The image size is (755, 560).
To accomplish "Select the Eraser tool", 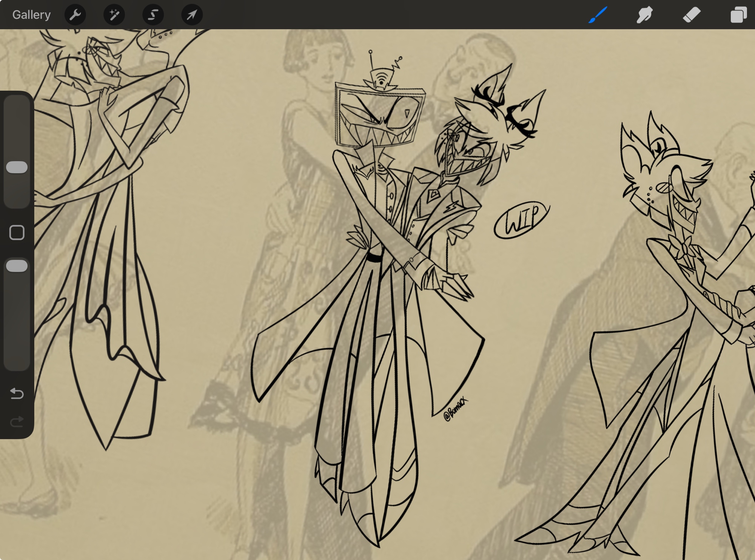I will 691,15.
